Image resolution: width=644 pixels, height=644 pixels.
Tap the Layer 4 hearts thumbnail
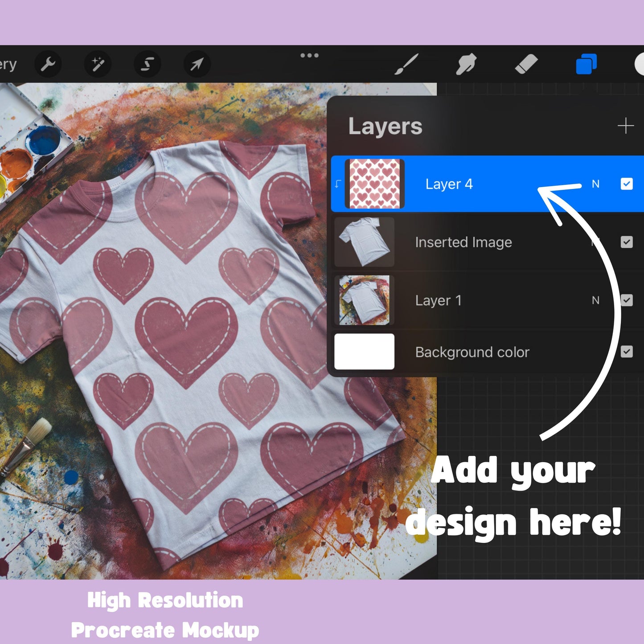(374, 184)
